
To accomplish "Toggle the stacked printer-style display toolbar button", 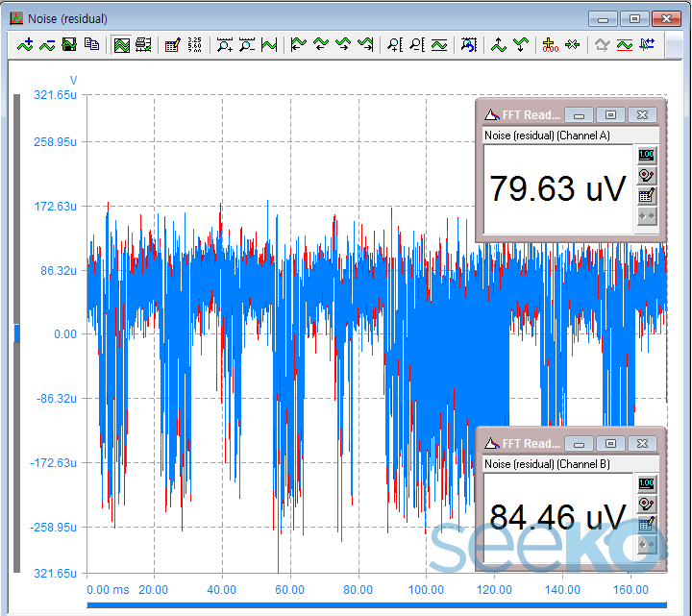I will [143, 44].
